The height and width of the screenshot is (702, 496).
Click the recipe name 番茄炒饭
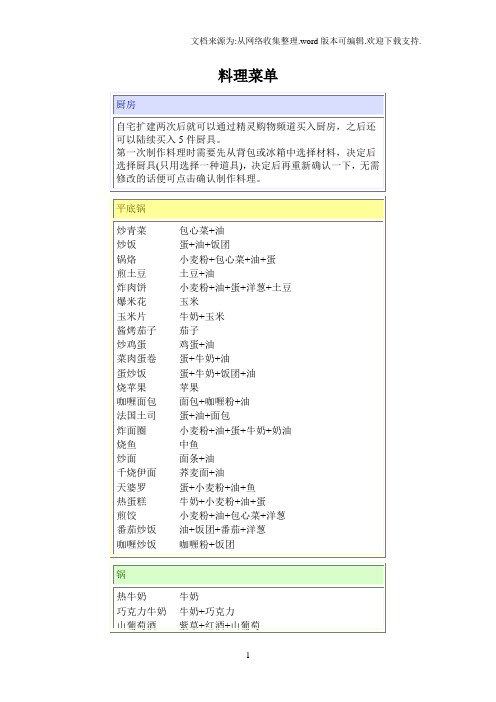click(137, 530)
